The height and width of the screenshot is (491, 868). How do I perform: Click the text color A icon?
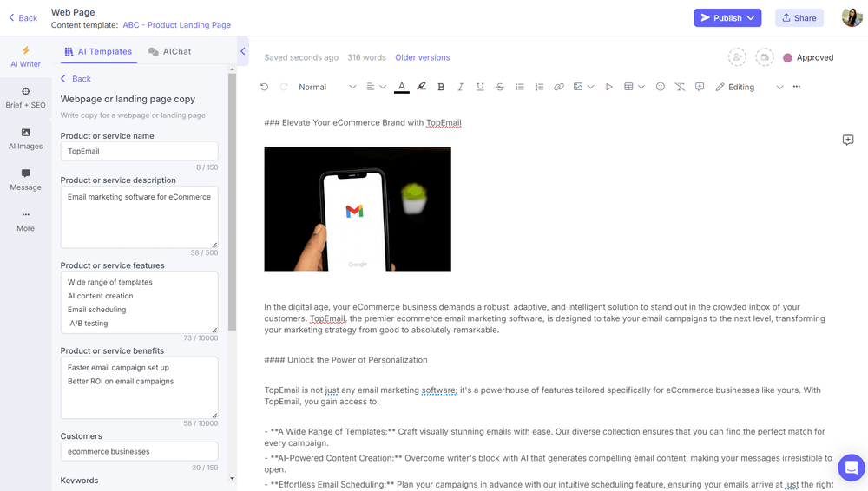(x=402, y=87)
